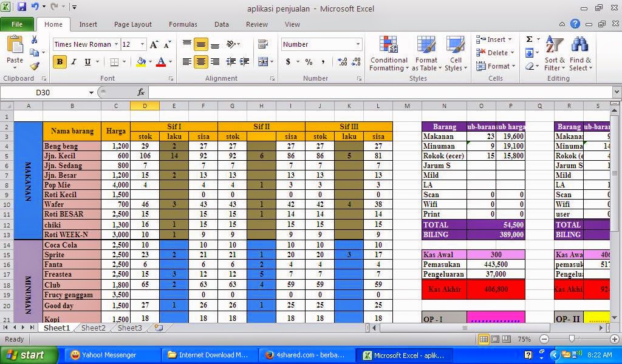Click the formula bar input field
Image resolution: width=622 pixels, height=364 pixels.
[380, 92]
